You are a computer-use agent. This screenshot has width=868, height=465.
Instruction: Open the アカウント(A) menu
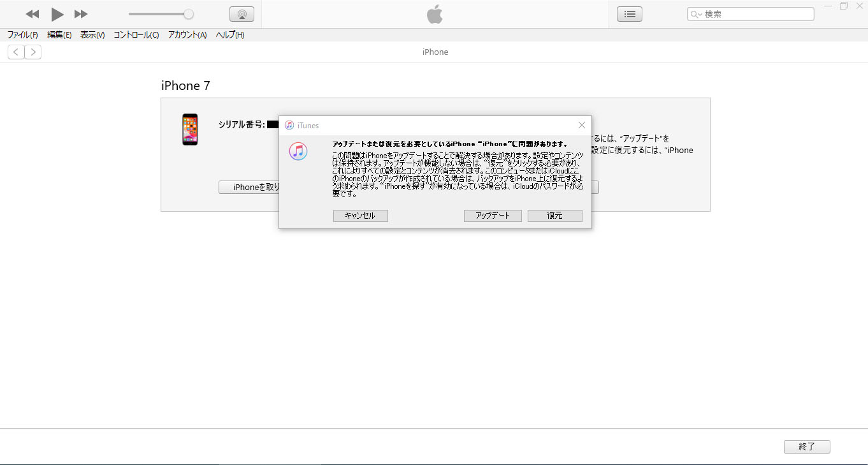tap(187, 35)
